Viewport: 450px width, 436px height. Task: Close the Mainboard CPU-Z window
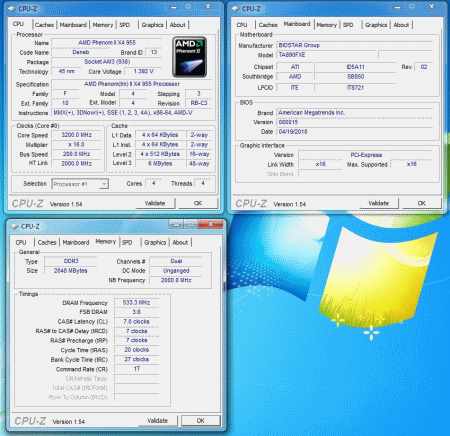[x=432, y=7]
